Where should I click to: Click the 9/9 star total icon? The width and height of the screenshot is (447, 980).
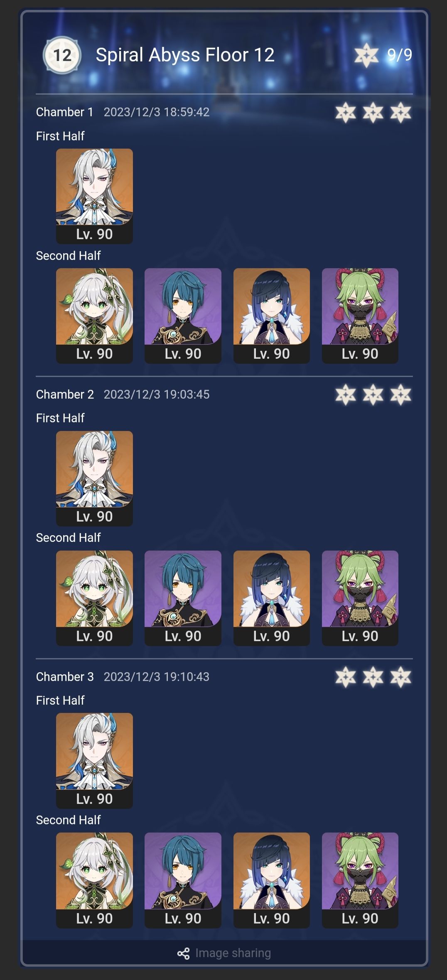[x=366, y=55]
